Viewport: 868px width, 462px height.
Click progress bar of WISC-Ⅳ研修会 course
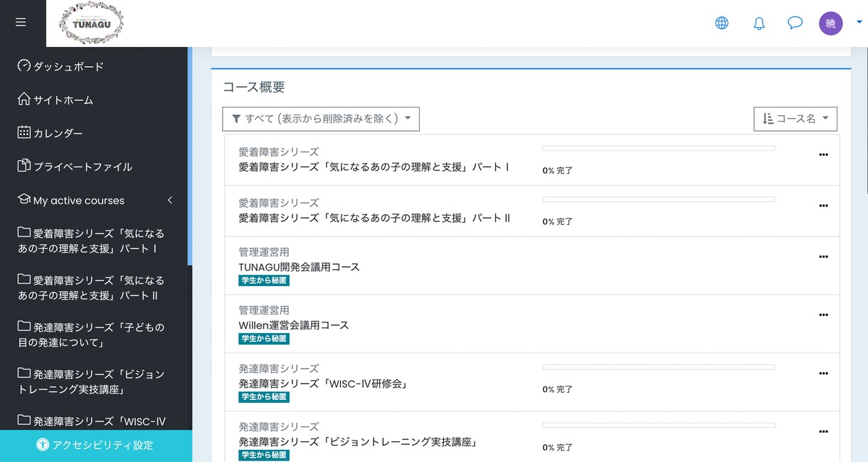point(658,367)
